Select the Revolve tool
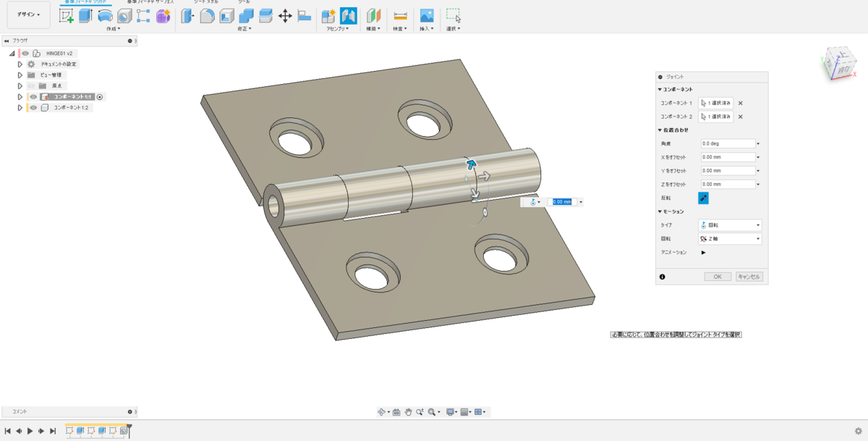Screen dimensions: 868x441 tap(105, 16)
